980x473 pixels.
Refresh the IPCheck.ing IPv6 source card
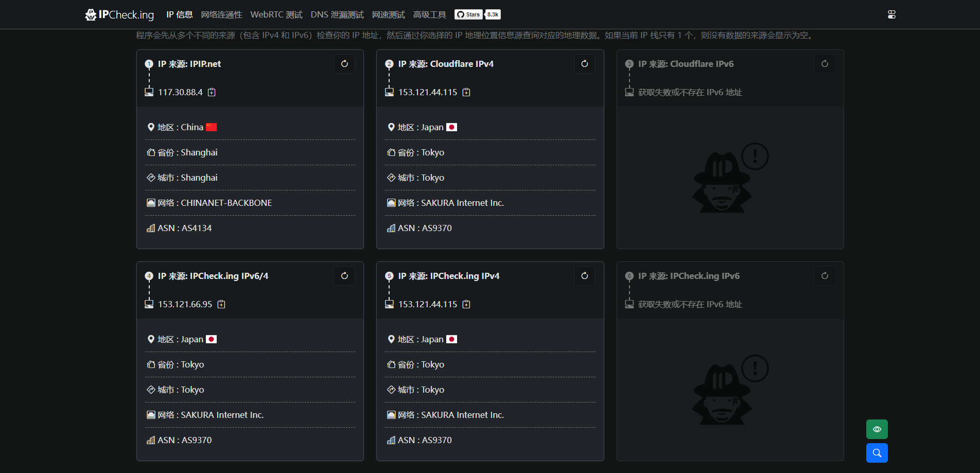tap(825, 276)
